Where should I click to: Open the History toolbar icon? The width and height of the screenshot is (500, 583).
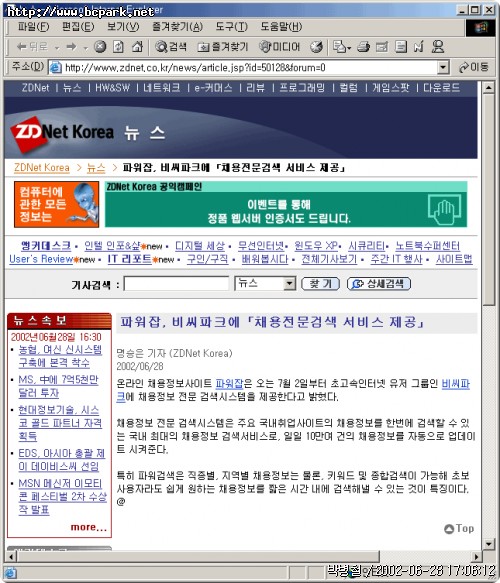pyautogui.click(x=316, y=47)
